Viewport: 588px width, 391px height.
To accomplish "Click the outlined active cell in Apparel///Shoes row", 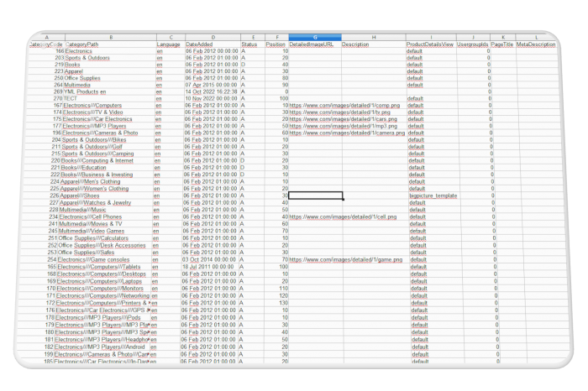I will coord(315,195).
